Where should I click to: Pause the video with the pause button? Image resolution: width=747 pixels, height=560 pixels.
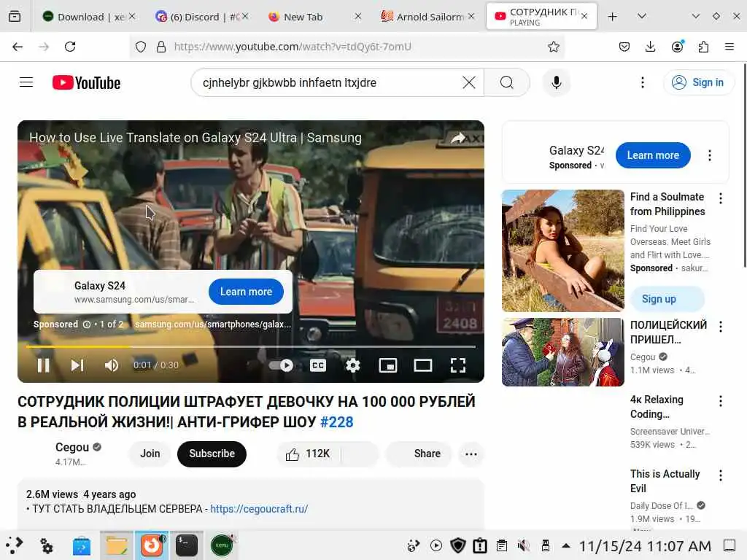coord(43,365)
